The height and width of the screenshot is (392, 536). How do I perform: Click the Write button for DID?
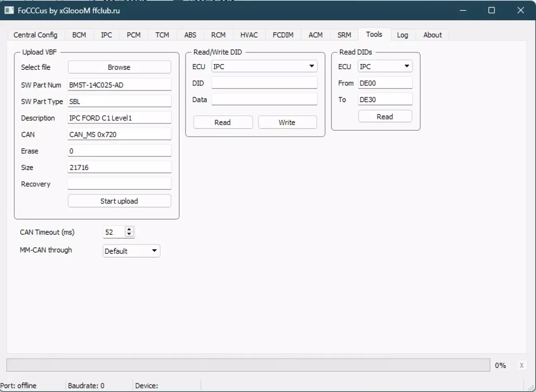(287, 122)
